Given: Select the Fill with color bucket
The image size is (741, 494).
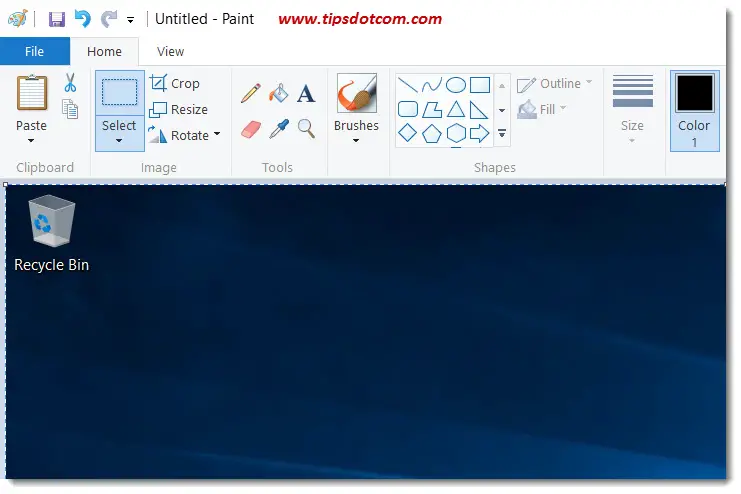Looking at the screenshot, I should 279,93.
